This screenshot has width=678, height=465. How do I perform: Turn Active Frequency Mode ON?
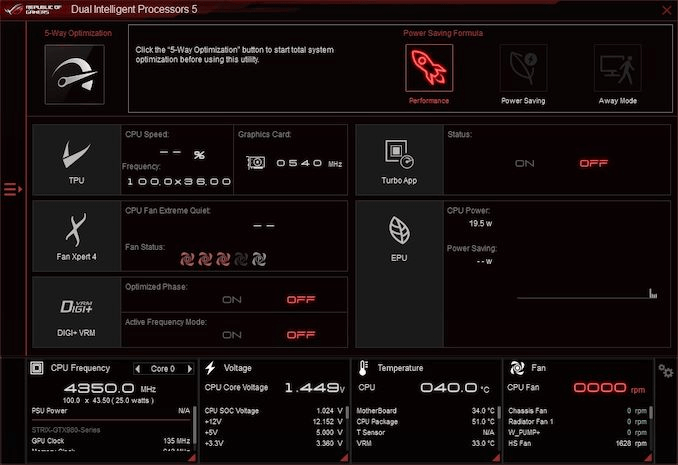click(x=232, y=335)
